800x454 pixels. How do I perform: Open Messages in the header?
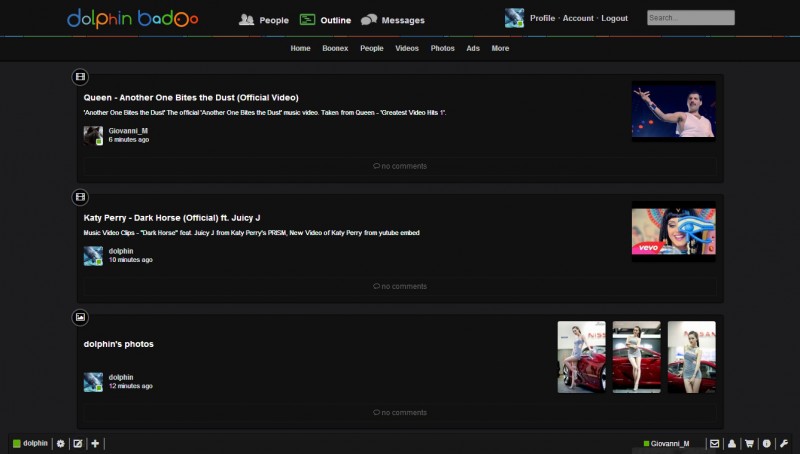pos(393,20)
